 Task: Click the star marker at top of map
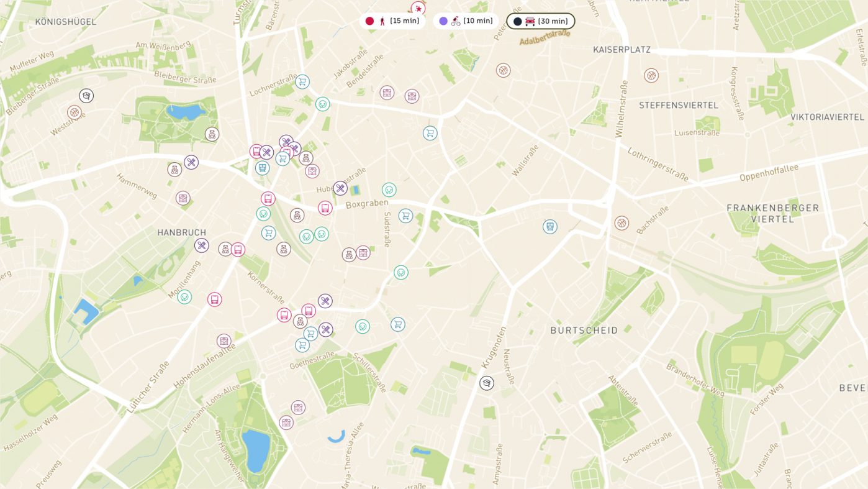[x=418, y=9]
